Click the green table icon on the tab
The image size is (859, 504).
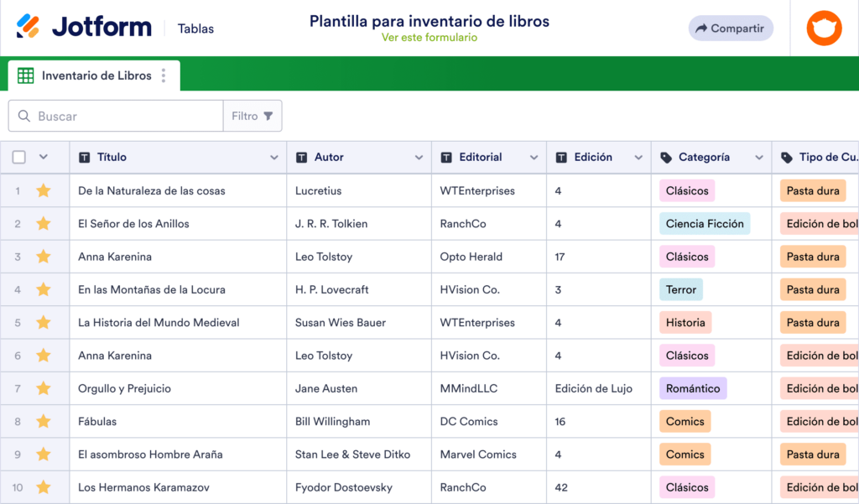coord(26,75)
